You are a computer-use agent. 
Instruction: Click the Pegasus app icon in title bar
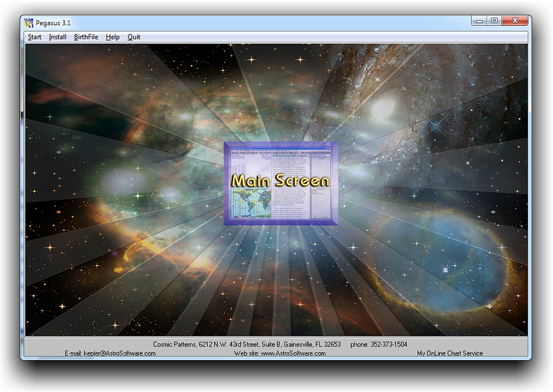[x=29, y=23]
